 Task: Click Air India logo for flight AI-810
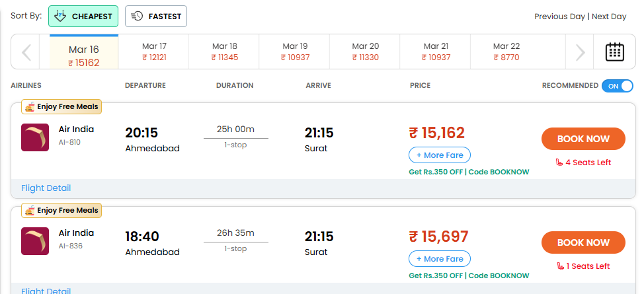[35, 137]
